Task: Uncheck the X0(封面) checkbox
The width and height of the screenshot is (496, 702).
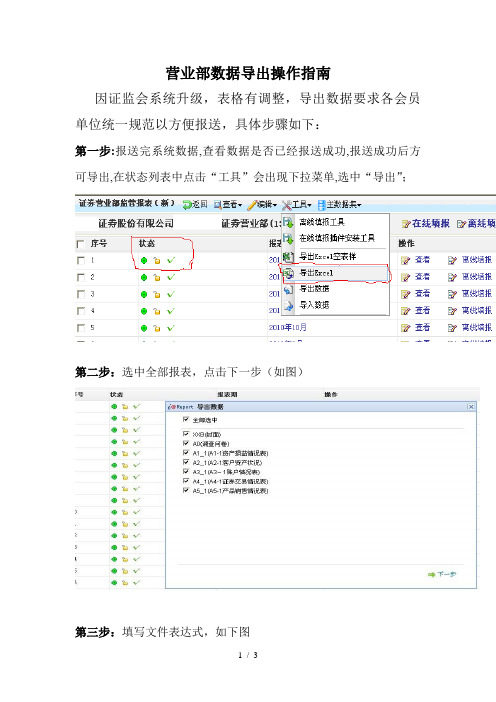Action: click(186, 434)
